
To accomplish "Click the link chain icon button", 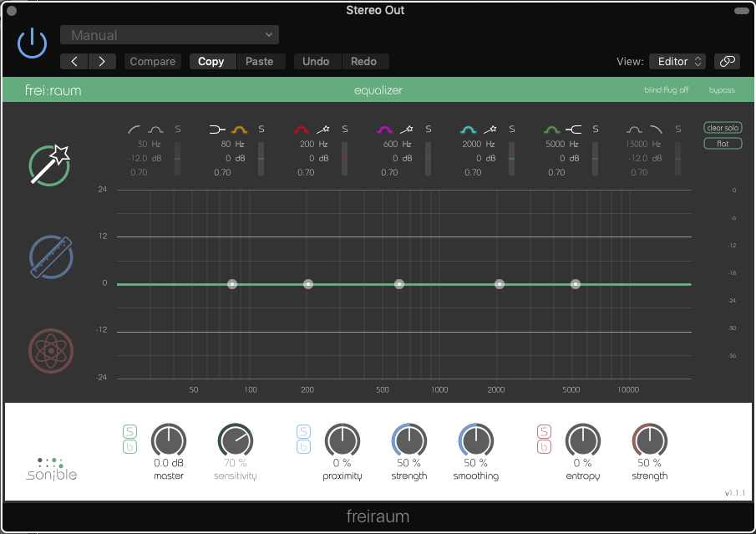I will click(727, 61).
